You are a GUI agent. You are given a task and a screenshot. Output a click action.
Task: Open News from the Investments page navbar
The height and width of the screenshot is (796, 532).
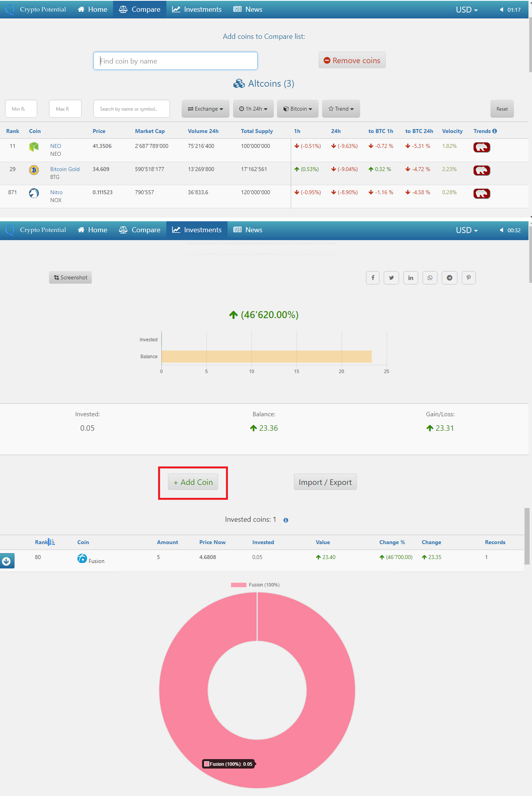tap(248, 230)
